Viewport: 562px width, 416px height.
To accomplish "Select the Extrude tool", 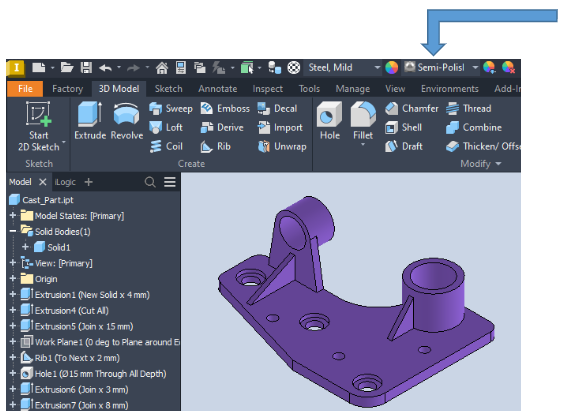I will pyautogui.click(x=90, y=120).
